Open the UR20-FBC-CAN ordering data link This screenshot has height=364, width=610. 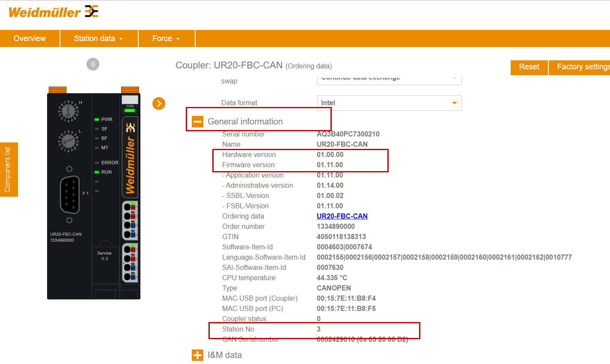tap(342, 216)
